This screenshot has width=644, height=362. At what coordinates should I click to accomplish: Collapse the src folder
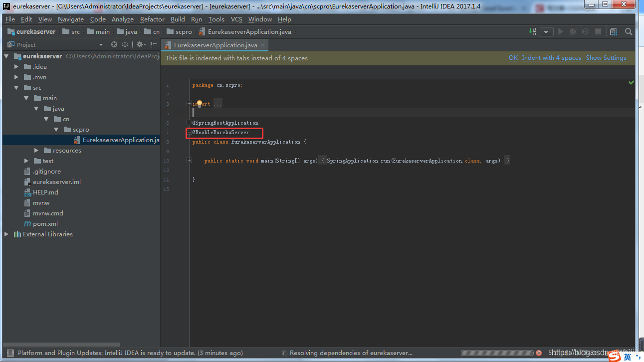(16, 88)
